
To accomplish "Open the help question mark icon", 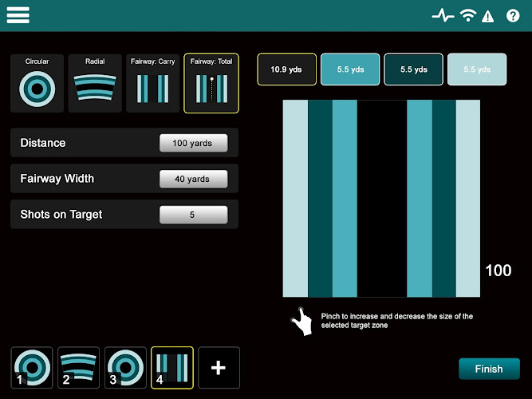I will pyautogui.click(x=513, y=16).
